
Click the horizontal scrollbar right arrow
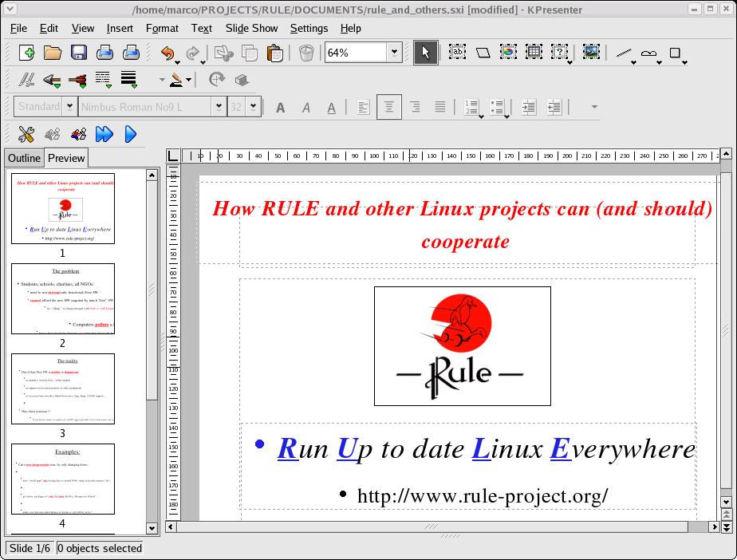click(x=715, y=526)
